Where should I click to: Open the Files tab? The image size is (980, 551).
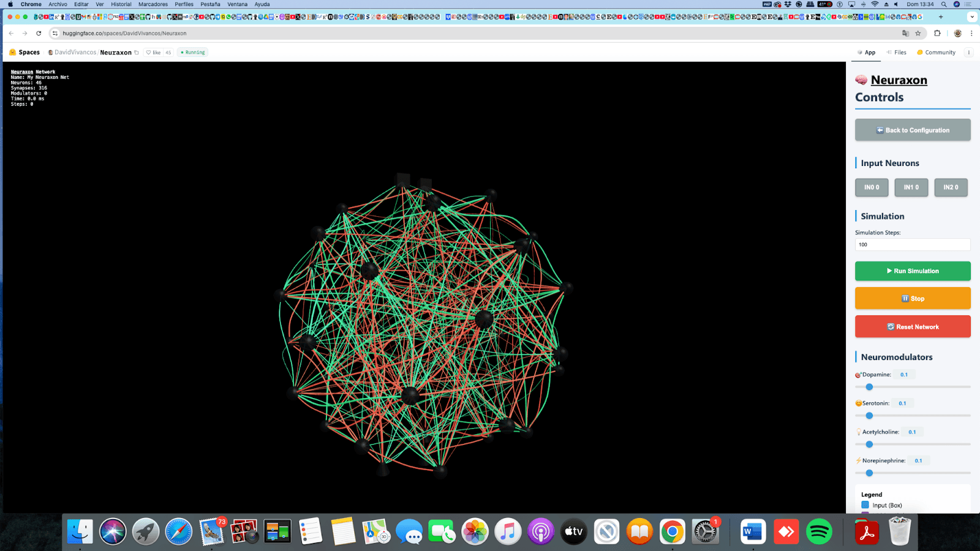coord(896,53)
